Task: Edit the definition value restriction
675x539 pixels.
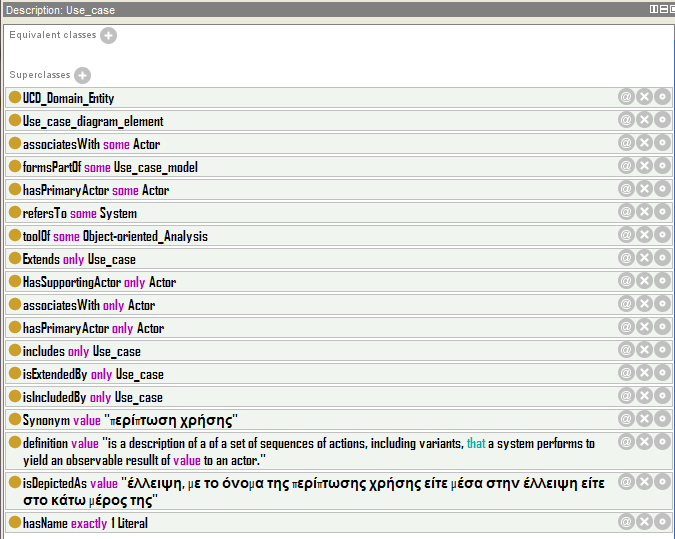Action: pyautogui.click(x=663, y=442)
